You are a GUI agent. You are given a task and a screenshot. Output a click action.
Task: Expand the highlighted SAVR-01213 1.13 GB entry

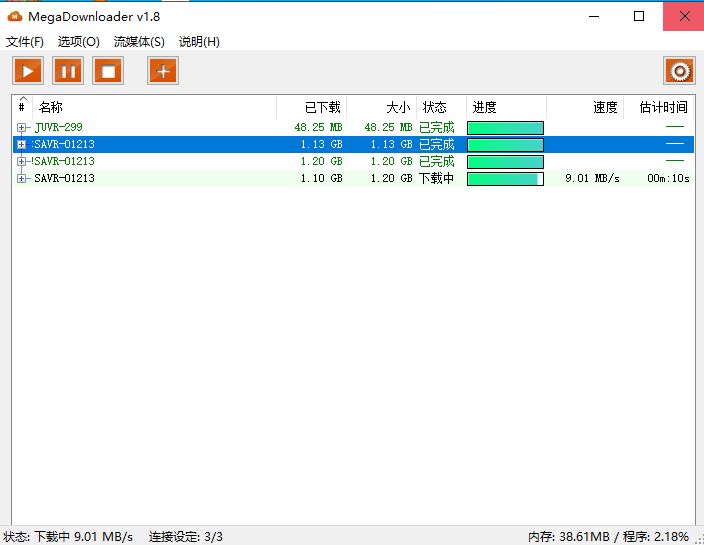(21, 145)
